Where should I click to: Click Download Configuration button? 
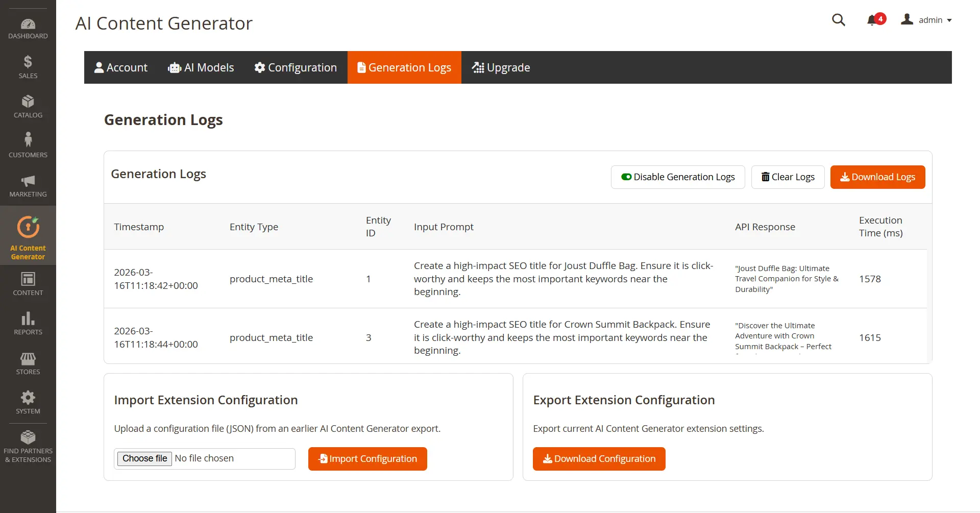[x=599, y=458]
